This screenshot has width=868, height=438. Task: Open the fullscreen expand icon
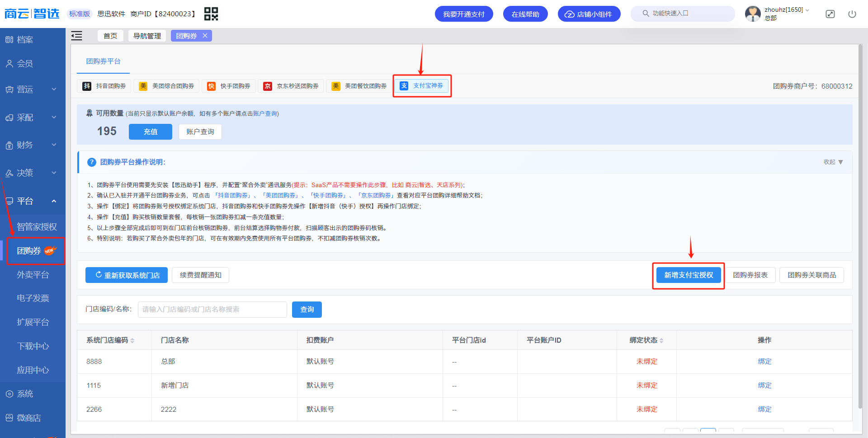pos(830,14)
